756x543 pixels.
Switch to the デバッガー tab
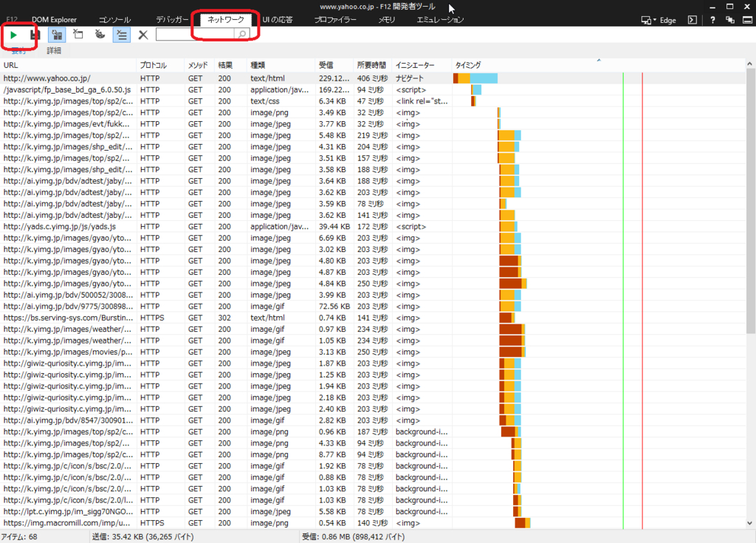click(x=172, y=20)
